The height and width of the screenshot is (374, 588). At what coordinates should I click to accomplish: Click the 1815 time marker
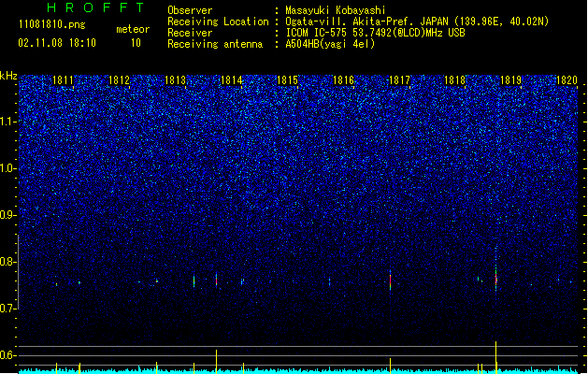point(287,80)
